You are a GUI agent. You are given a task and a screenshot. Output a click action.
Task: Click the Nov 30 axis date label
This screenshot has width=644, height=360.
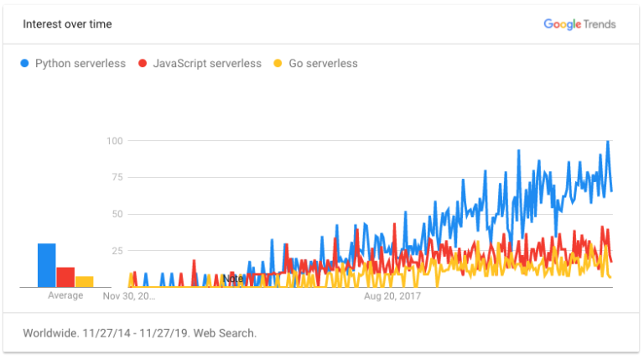(129, 296)
